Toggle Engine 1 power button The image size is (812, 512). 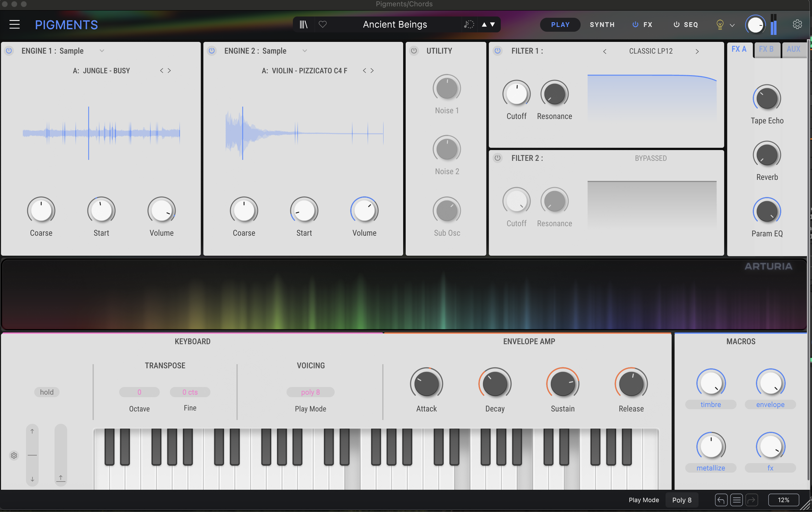9,51
